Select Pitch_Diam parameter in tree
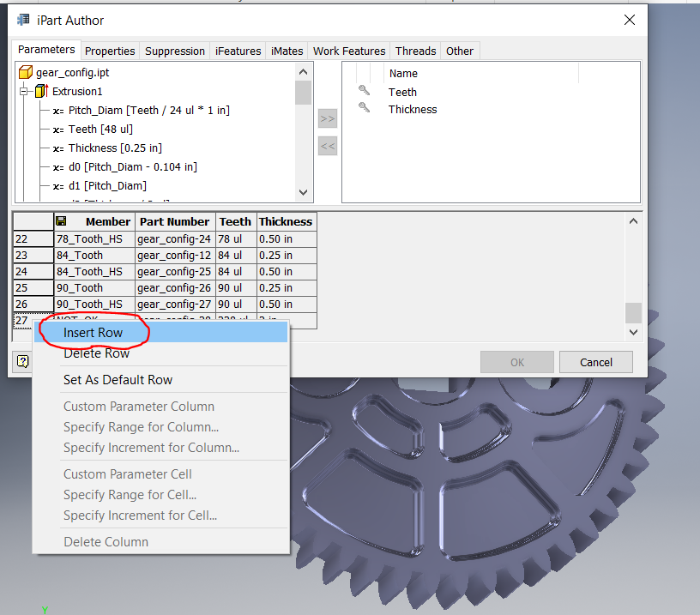 (x=149, y=111)
